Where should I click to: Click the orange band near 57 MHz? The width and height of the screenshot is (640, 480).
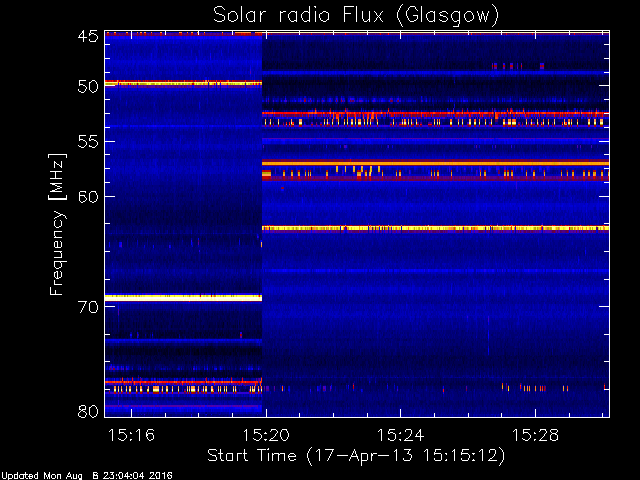(436, 163)
